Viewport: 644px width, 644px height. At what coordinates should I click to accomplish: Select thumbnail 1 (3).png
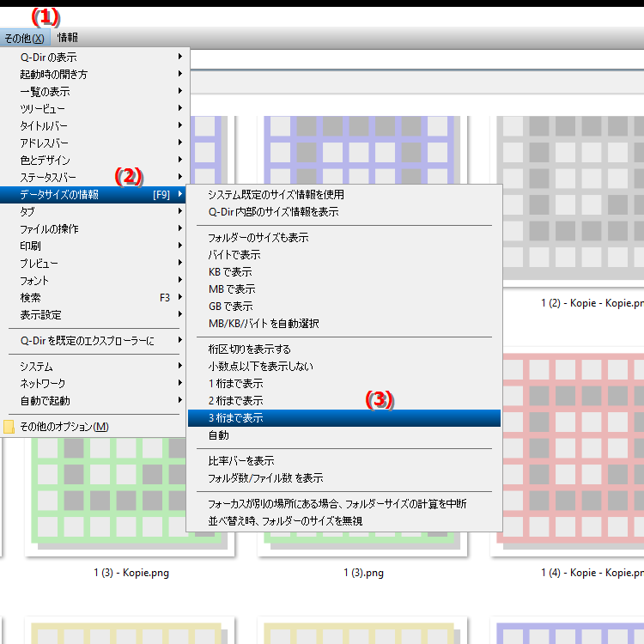coord(361,543)
